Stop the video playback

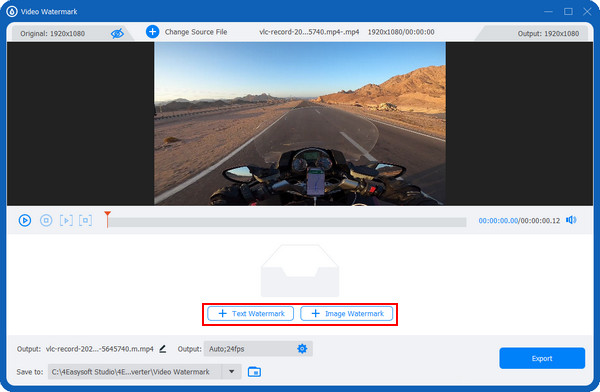click(x=46, y=220)
